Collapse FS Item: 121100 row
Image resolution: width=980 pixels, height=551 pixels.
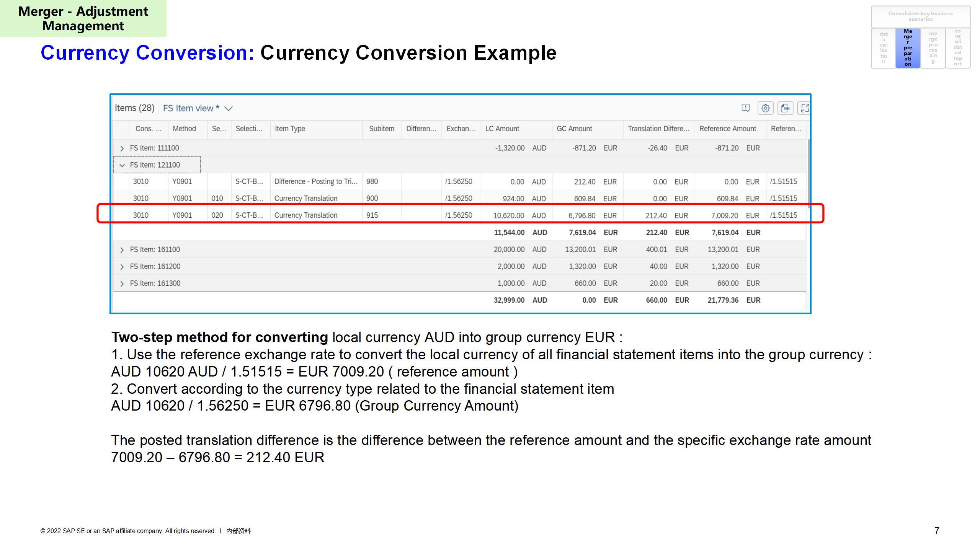pos(122,165)
